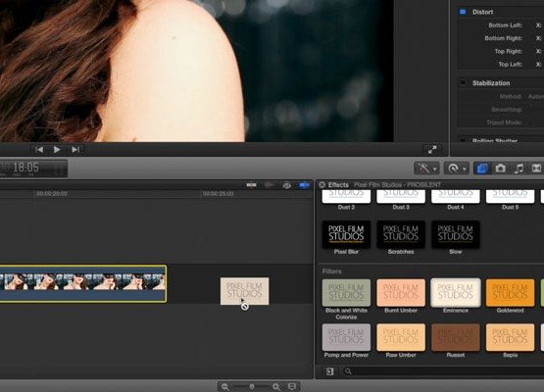Open the Music and Sound browser

pyautogui.click(x=519, y=169)
